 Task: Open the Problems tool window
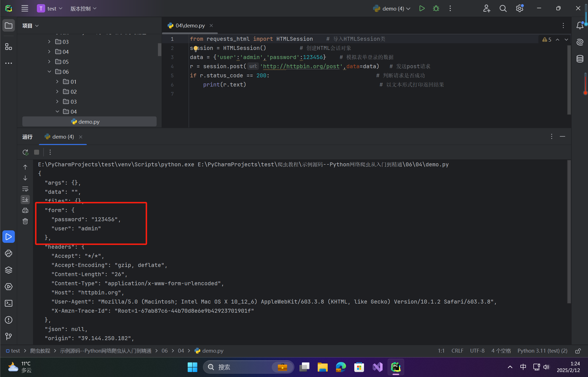9,320
